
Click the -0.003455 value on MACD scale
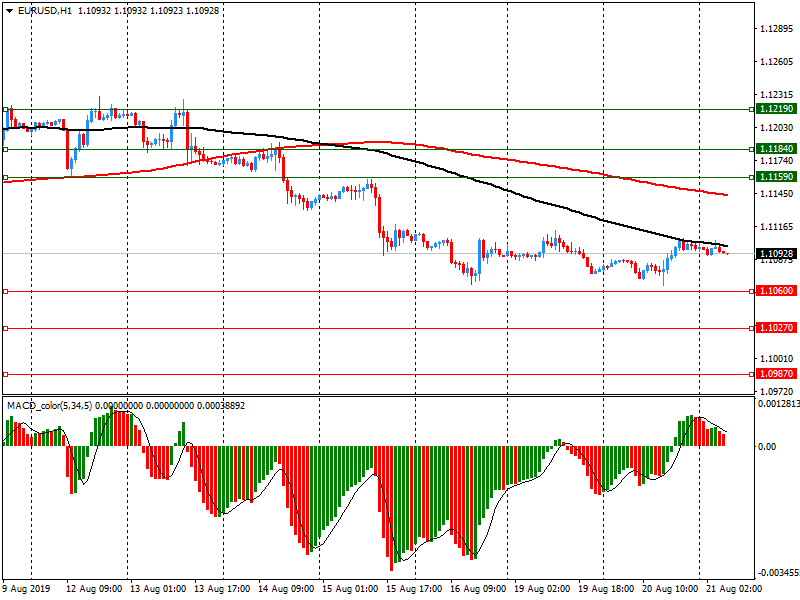(779, 573)
